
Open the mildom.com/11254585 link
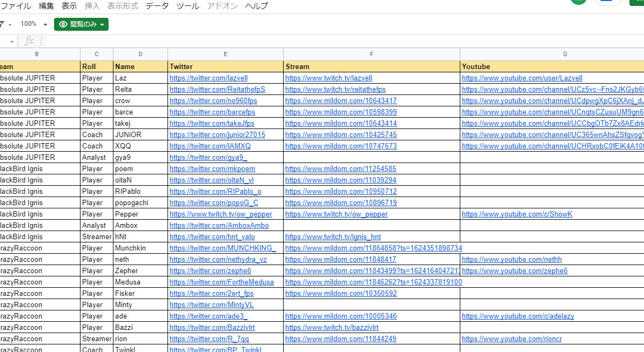pos(341,168)
